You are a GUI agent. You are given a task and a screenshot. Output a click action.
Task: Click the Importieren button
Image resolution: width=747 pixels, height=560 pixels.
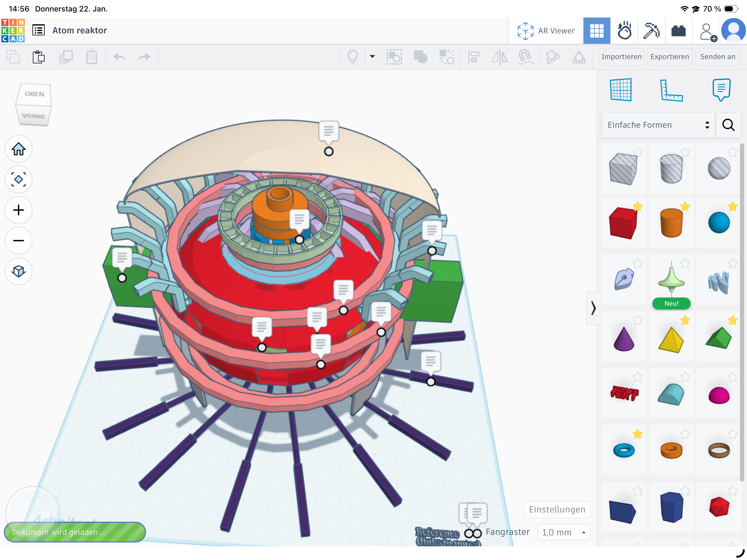point(621,57)
